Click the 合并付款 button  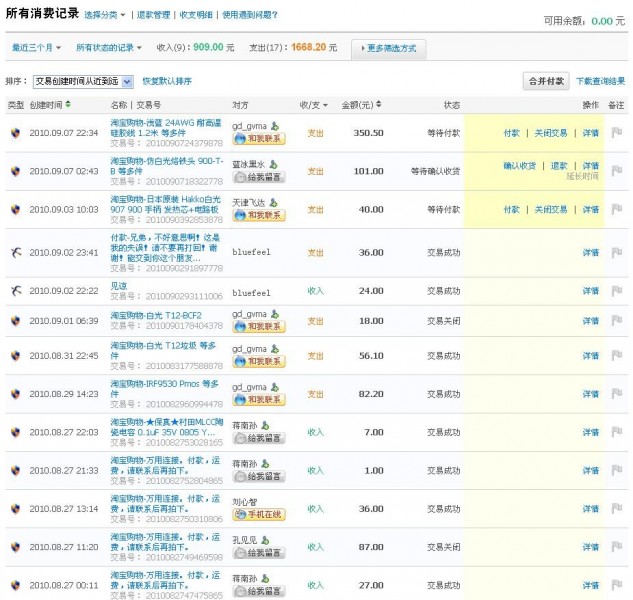coord(546,81)
